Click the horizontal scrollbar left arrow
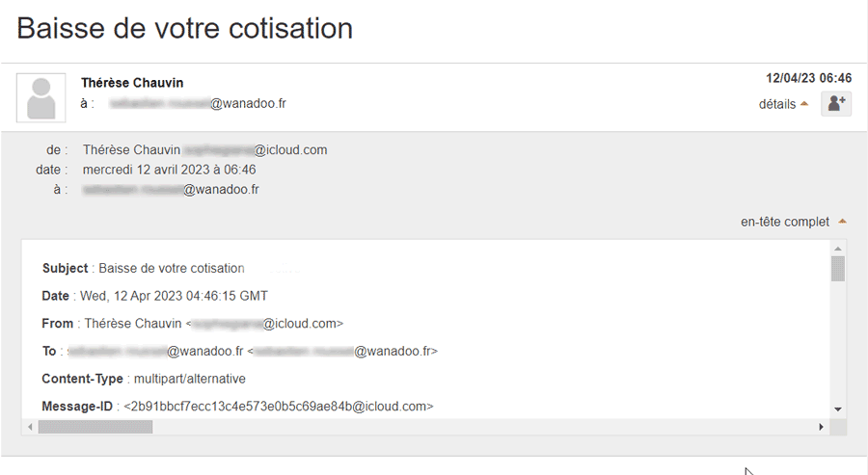This screenshot has width=868, height=475. click(x=30, y=427)
